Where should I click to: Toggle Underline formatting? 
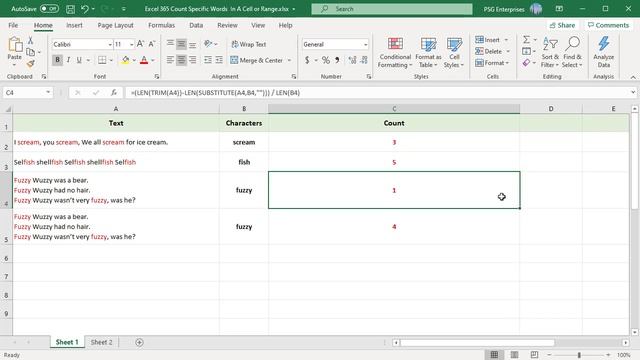[79, 60]
